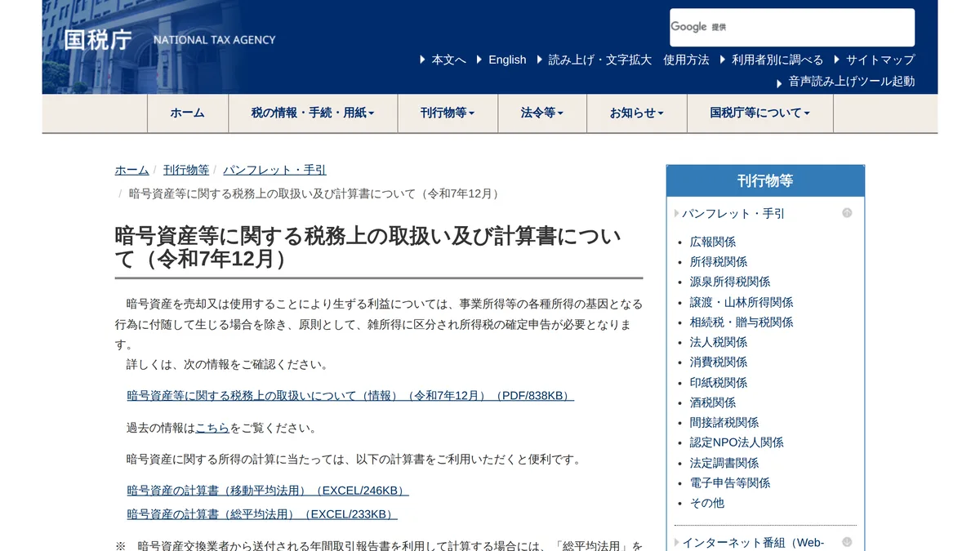The width and height of the screenshot is (980, 551).
Task: Click the パンフレット・手引 round toggle icon
Action: 847,213
